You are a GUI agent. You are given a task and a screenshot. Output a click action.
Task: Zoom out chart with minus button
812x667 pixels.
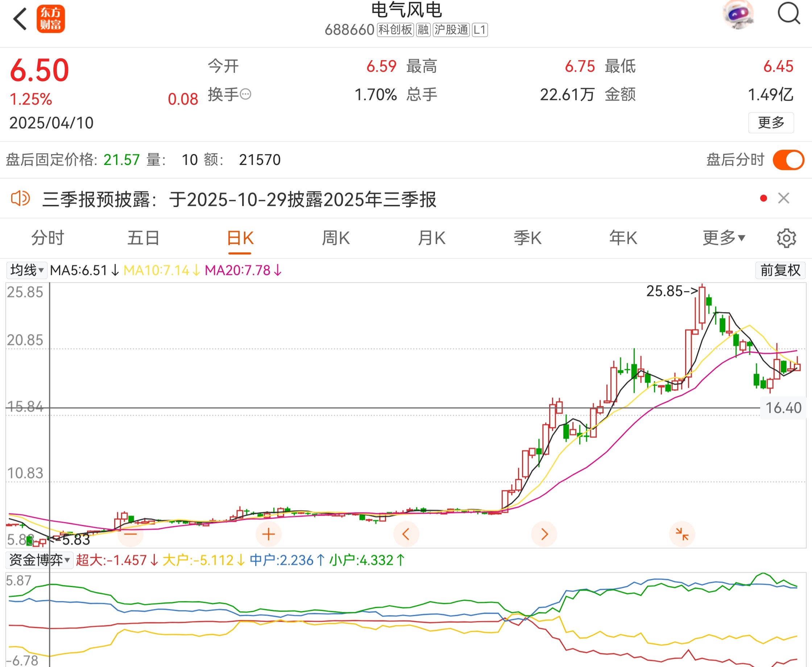coord(130,534)
